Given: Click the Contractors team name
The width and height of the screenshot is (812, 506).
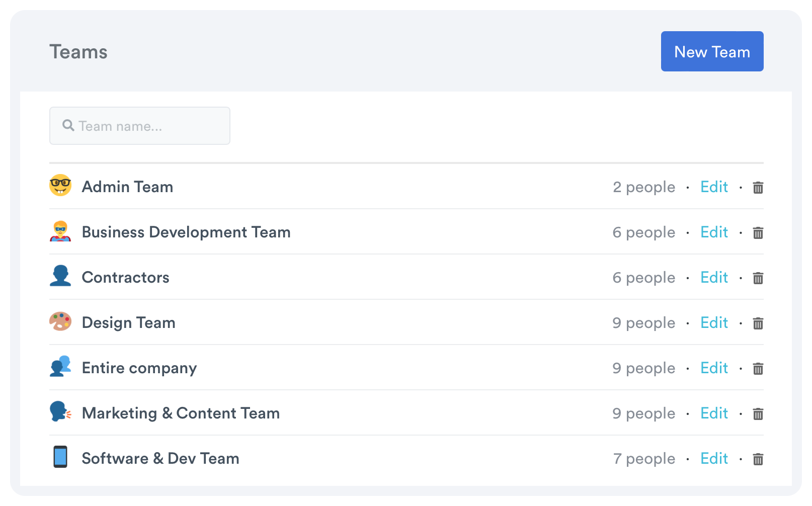Looking at the screenshot, I should (125, 278).
